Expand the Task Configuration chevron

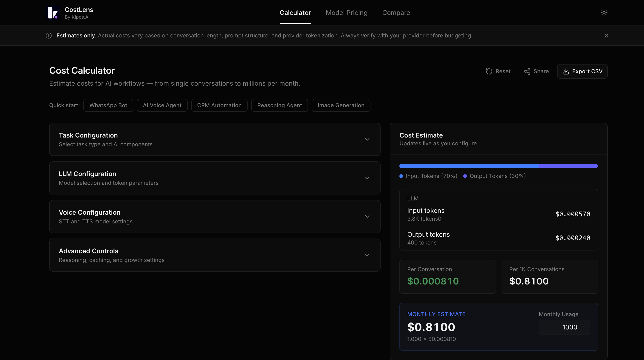[367, 139]
